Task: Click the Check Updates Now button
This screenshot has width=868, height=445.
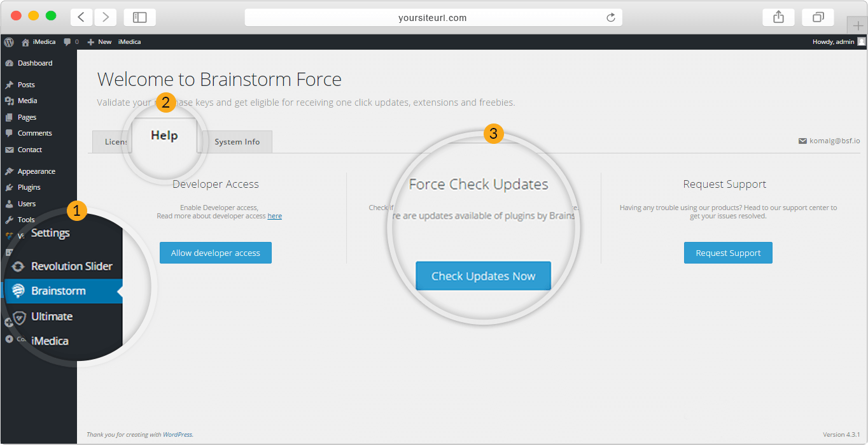Action: tap(484, 276)
